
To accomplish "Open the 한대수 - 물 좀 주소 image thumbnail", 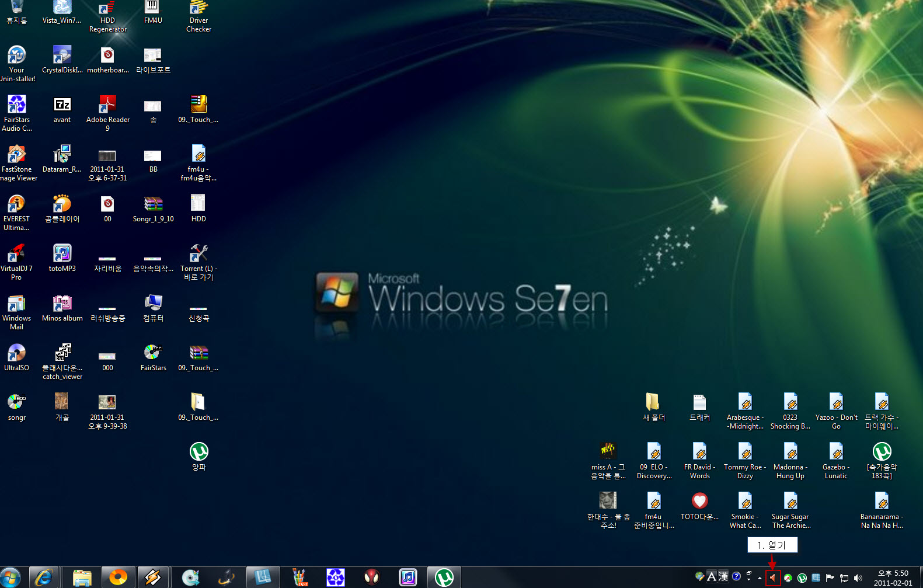I will coord(608,510).
